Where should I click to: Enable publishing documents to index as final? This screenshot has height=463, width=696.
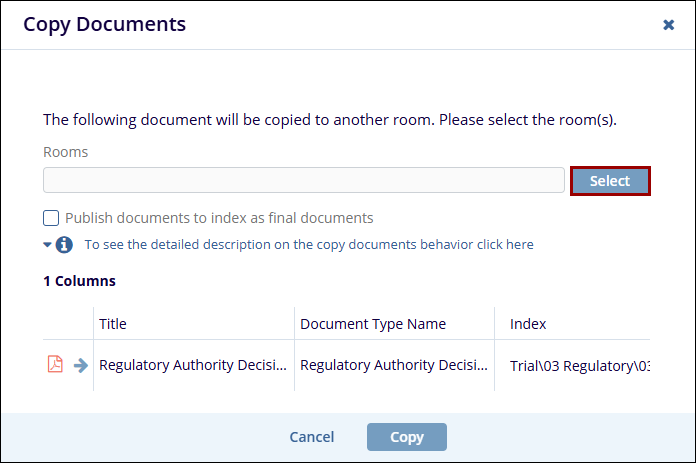51,218
